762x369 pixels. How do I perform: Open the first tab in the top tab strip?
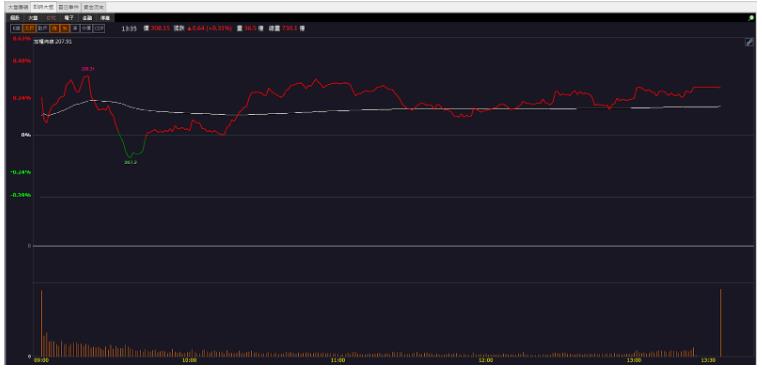tap(18, 7)
